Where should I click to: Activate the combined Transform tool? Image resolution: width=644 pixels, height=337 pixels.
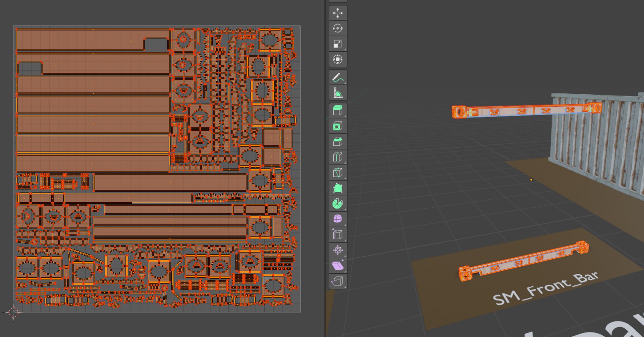pyautogui.click(x=338, y=59)
